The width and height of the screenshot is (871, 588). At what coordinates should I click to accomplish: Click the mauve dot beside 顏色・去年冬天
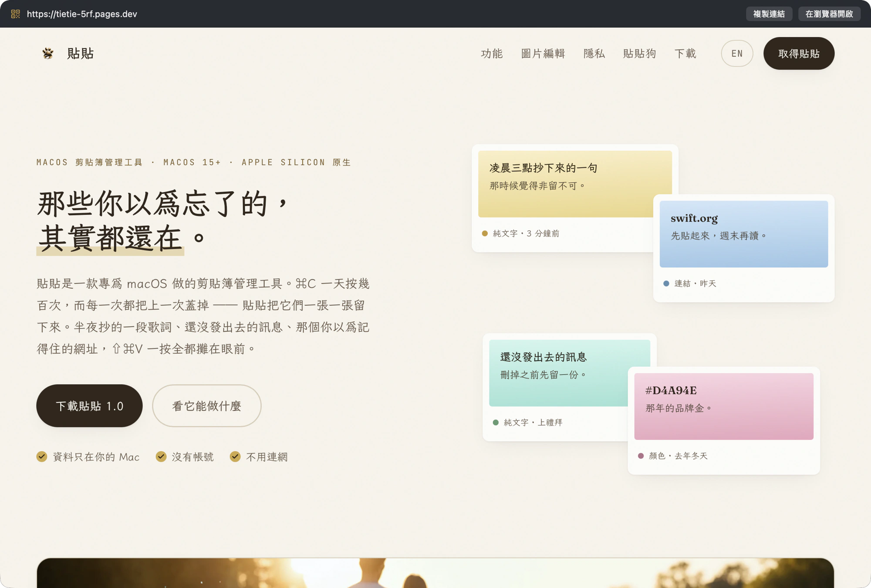pyautogui.click(x=641, y=456)
